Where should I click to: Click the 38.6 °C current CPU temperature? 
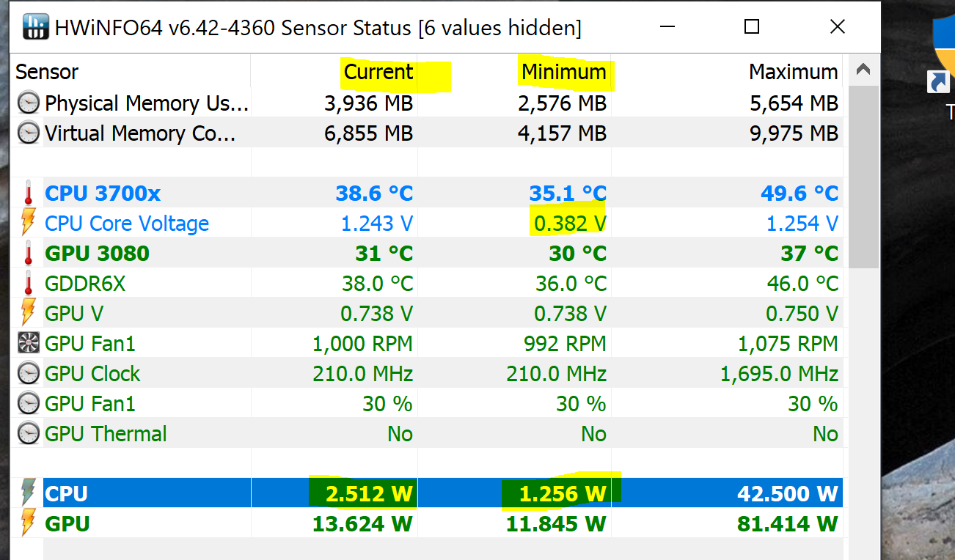tap(375, 194)
